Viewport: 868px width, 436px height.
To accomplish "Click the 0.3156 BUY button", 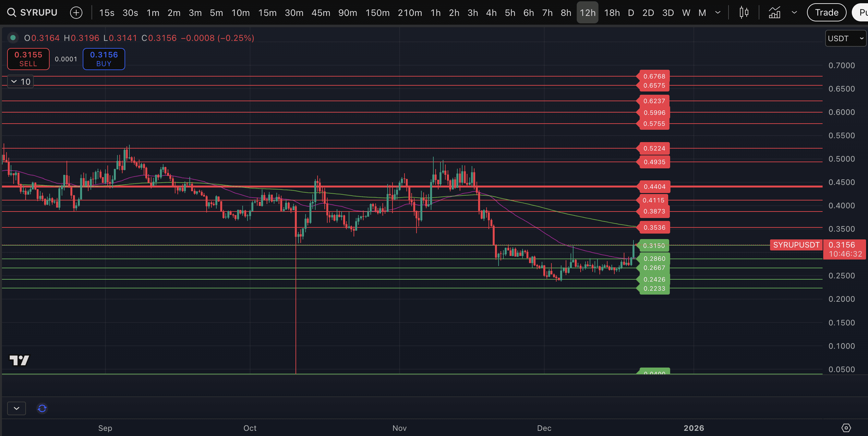I will click(x=104, y=59).
